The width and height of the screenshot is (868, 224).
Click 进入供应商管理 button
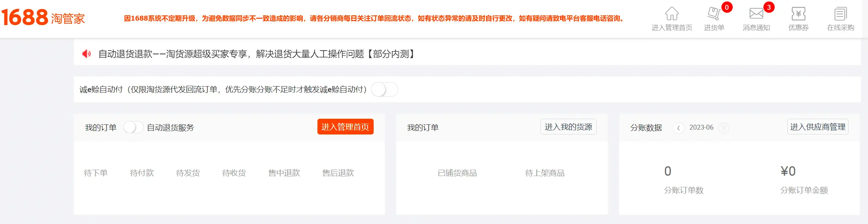(817, 126)
